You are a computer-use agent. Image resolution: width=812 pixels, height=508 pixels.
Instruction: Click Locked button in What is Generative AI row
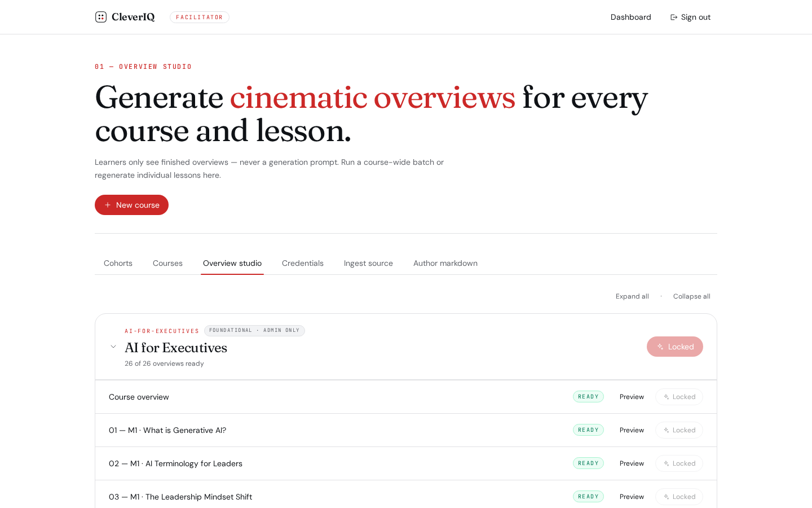coord(679,430)
